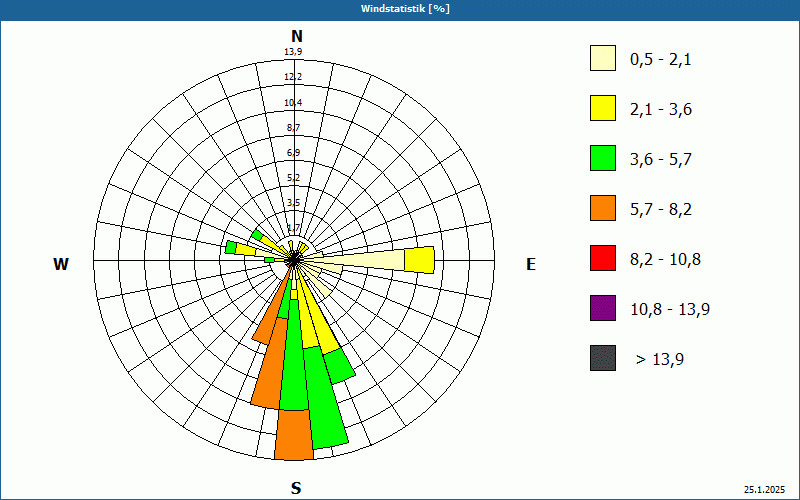Click the 6,9 ring scale label
The width and height of the screenshot is (800, 500).
tap(293, 153)
